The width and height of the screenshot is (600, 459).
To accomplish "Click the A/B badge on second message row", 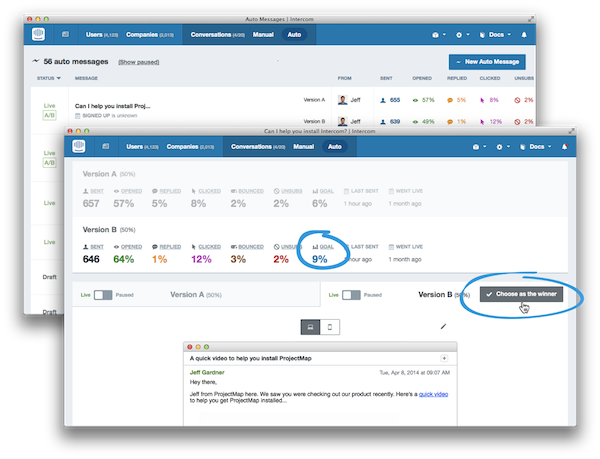I will pos(49,163).
